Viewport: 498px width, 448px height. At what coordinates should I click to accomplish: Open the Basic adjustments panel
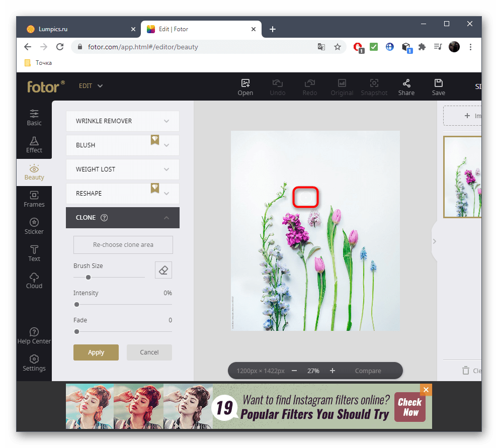(x=34, y=118)
